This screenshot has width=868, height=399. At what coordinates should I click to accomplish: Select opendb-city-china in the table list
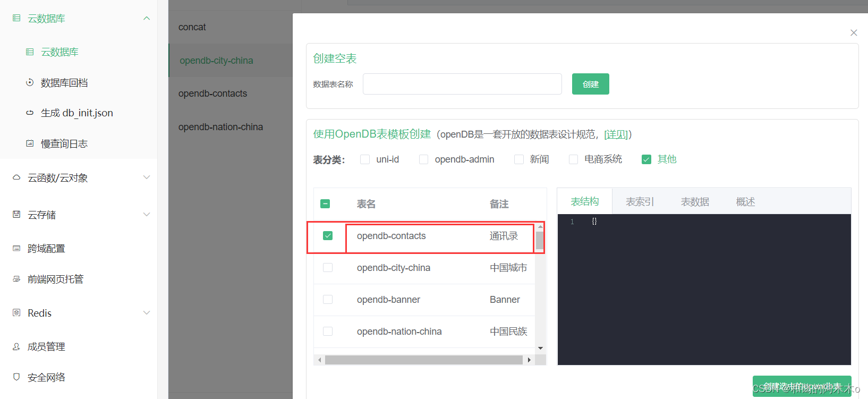(231, 61)
